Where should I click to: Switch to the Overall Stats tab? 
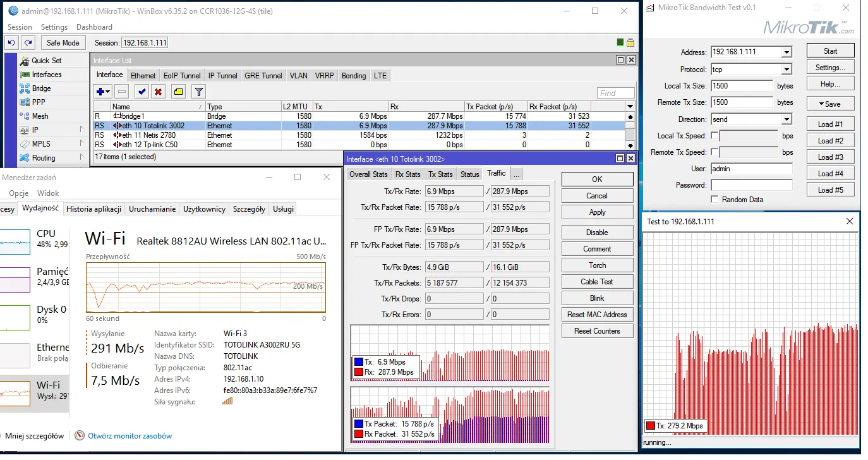[369, 174]
